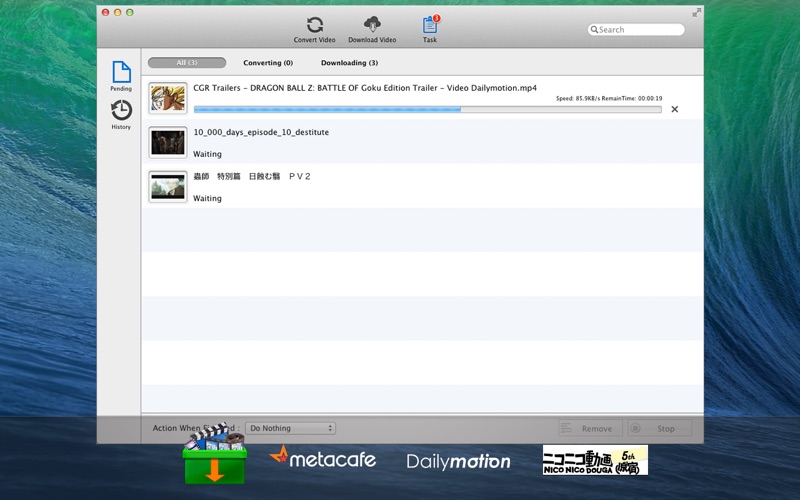Click the Remove button
Image resolution: width=800 pixels, height=500 pixels.
tap(590, 429)
